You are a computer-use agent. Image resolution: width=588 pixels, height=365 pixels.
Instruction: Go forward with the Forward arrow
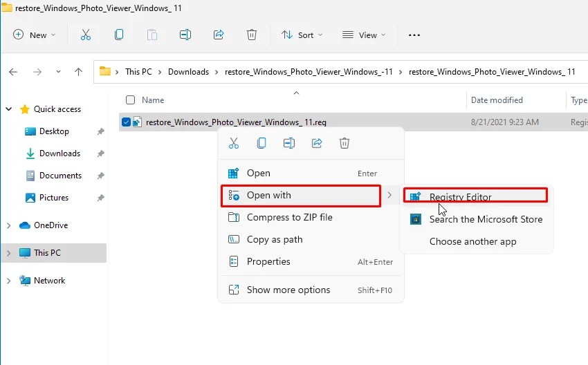click(x=37, y=72)
